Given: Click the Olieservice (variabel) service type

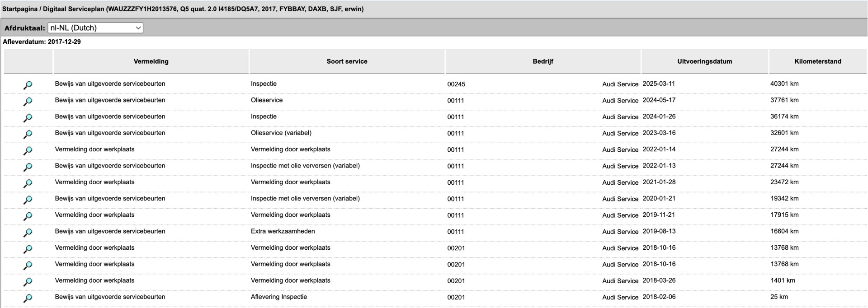Looking at the screenshot, I should tap(281, 133).
